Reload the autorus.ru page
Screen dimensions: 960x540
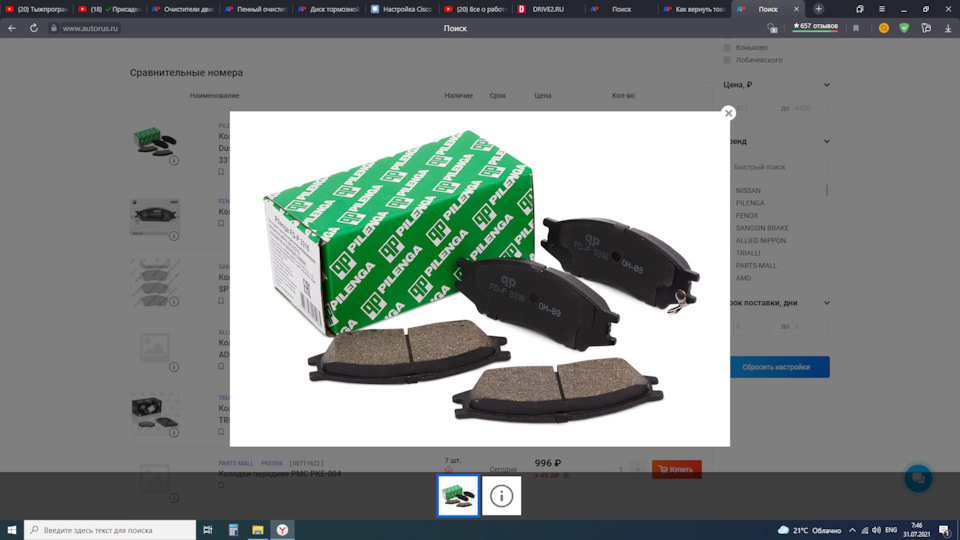pyautogui.click(x=34, y=28)
